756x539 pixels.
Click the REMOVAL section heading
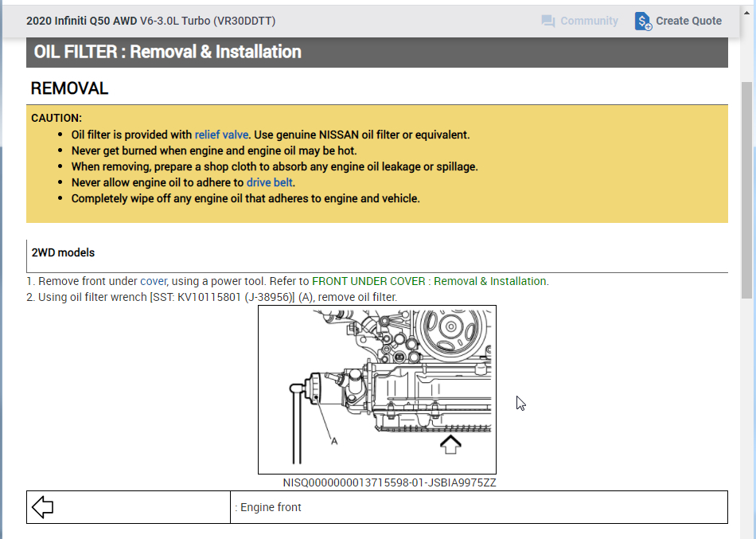(68, 88)
